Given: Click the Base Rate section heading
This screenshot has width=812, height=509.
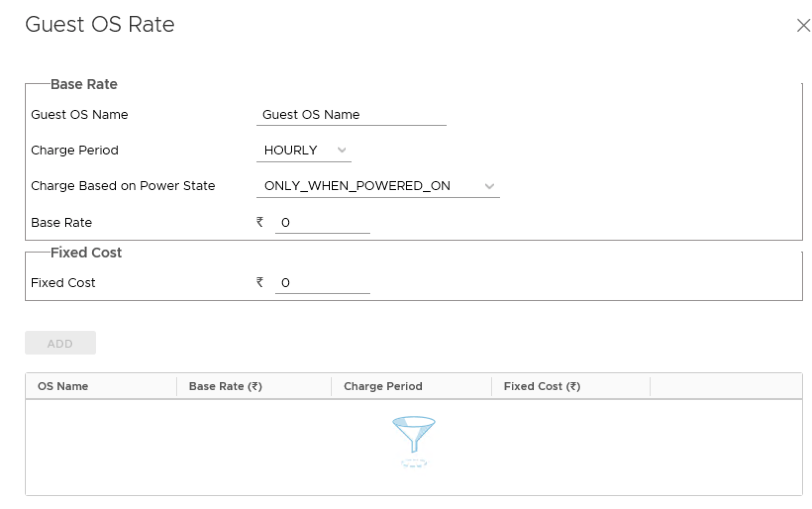Looking at the screenshot, I should tap(84, 84).
